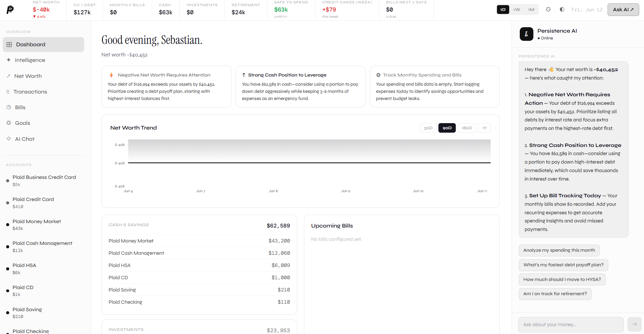The width and height of the screenshot is (644, 334).
Task: Select Plaid Cash Management in the accounts sidebar
Action: coord(43,247)
